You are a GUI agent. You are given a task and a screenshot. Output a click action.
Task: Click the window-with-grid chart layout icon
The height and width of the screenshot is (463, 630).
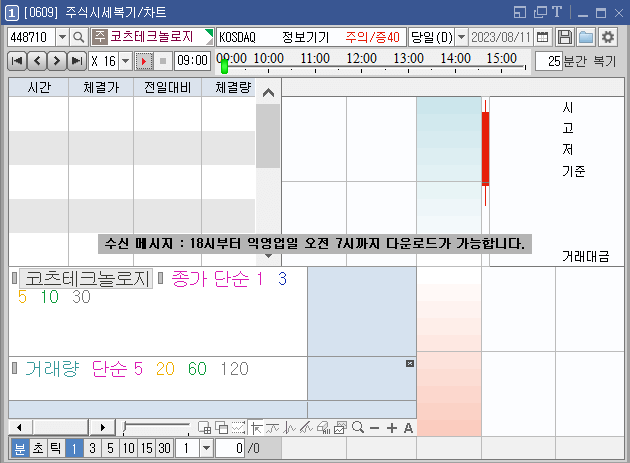[x=205, y=428]
